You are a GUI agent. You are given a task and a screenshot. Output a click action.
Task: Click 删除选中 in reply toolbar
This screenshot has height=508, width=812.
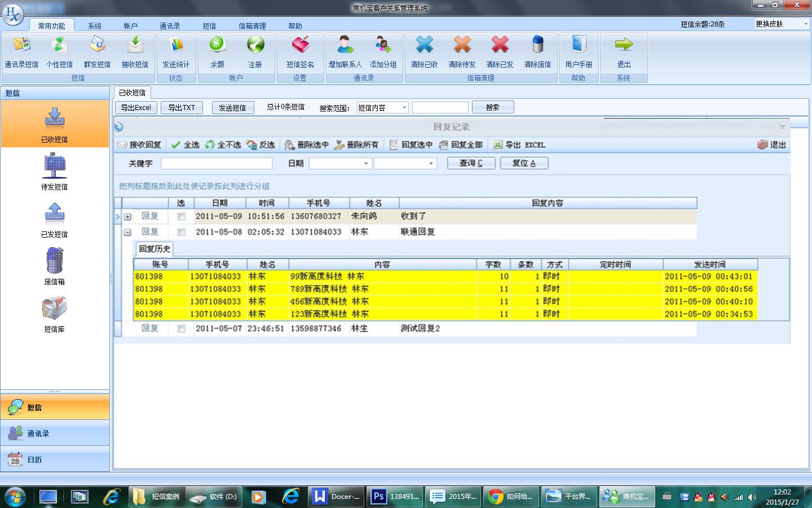coord(307,145)
